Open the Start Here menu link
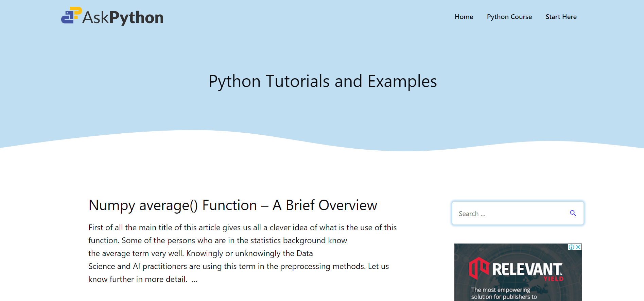644x301 pixels. [561, 17]
